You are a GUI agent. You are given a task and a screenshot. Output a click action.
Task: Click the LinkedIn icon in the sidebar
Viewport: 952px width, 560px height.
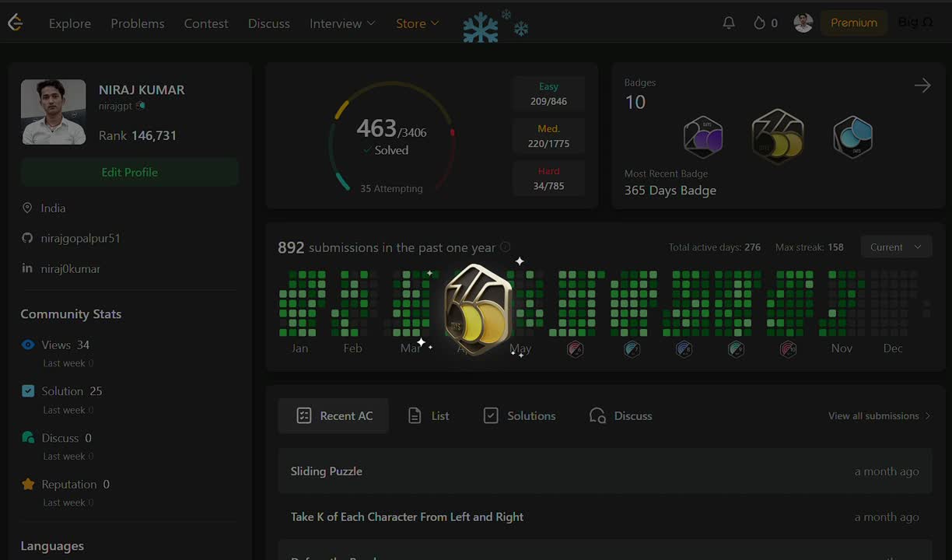[x=27, y=268]
